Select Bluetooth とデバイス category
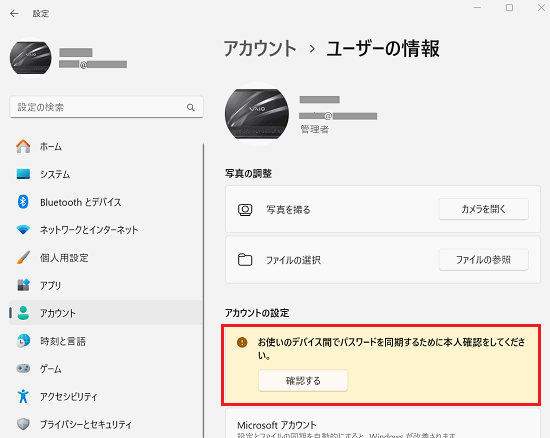 (106, 202)
